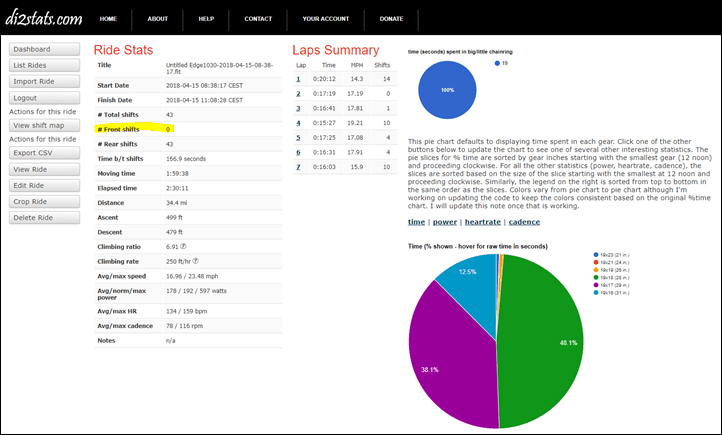Open lap 1 link

(x=298, y=79)
